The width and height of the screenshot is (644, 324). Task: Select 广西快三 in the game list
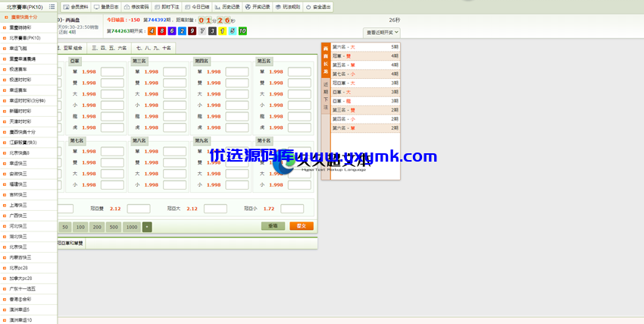point(29,215)
